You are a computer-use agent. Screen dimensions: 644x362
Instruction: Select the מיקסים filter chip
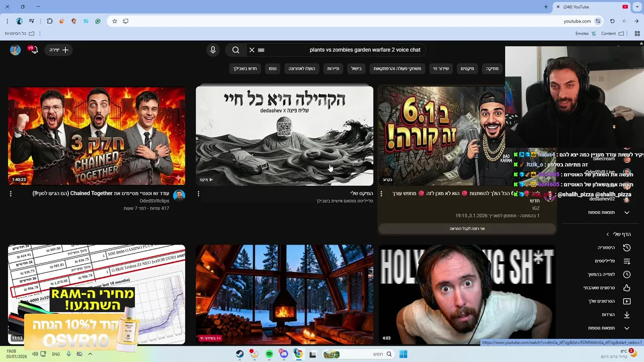tap(467, 68)
